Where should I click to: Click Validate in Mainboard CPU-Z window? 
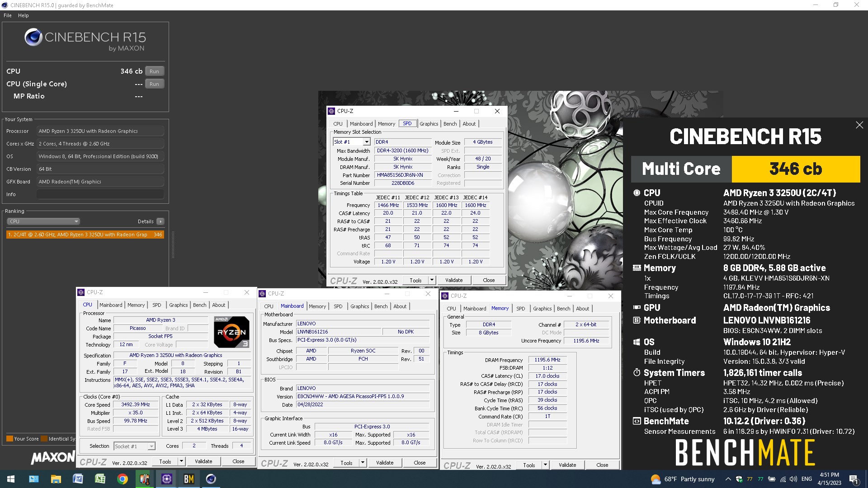click(x=385, y=463)
